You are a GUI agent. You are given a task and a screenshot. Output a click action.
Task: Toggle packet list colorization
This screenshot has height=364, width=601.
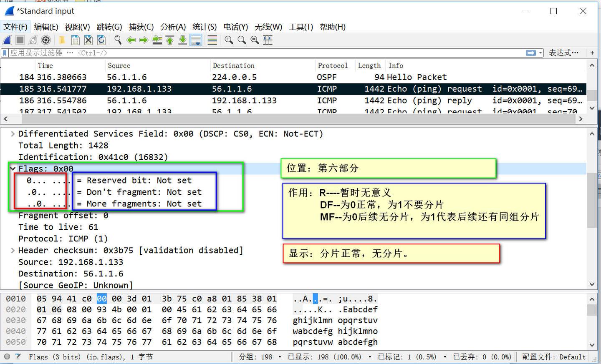(212, 40)
